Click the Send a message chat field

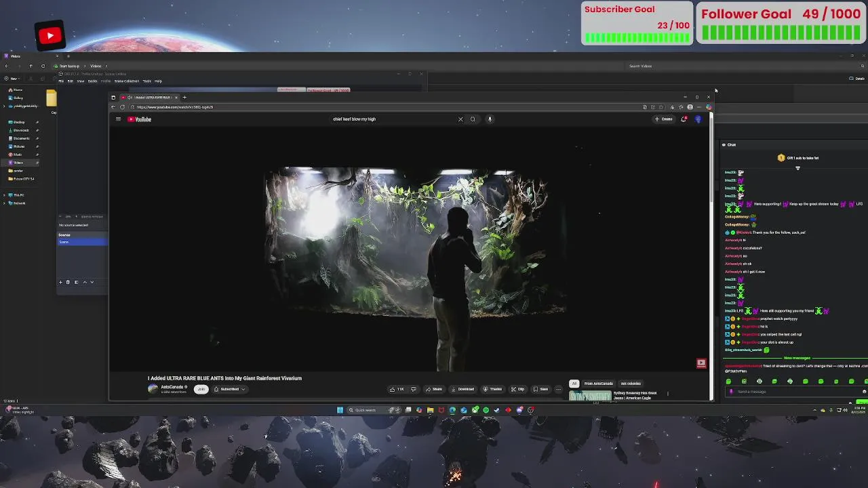(x=795, y=392)
